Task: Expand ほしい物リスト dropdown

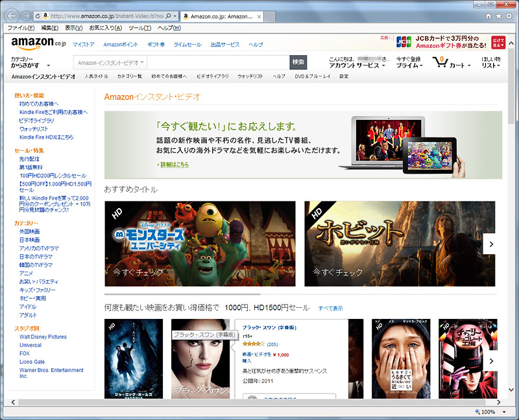Action: [491, 62]
